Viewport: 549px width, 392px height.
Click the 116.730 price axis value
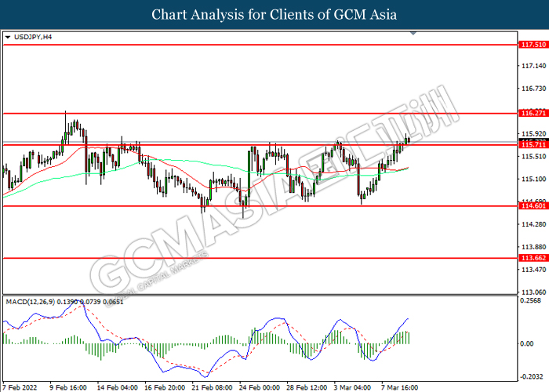coord(533,89)
